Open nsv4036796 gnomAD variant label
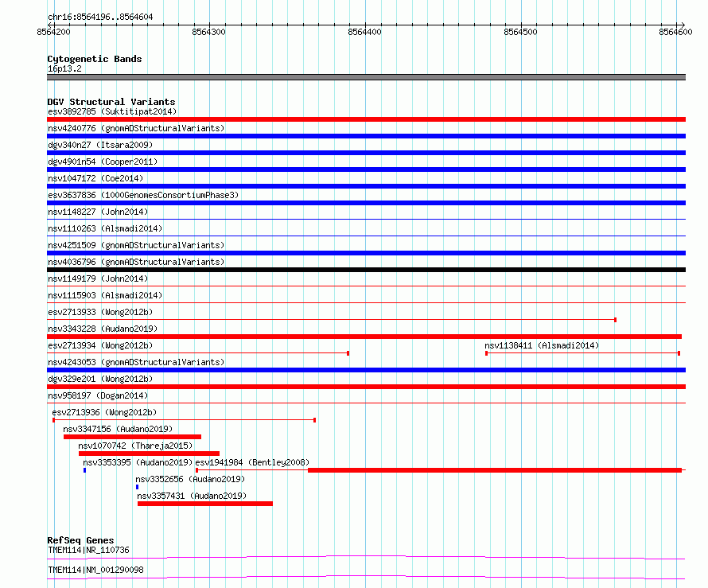 [136, 262]
